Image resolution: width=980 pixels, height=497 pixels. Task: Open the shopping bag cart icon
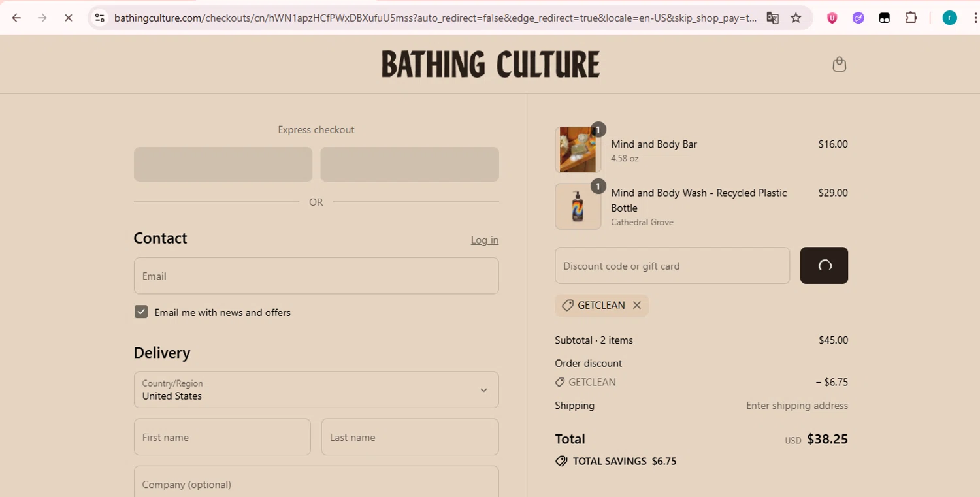coord(840,64)
